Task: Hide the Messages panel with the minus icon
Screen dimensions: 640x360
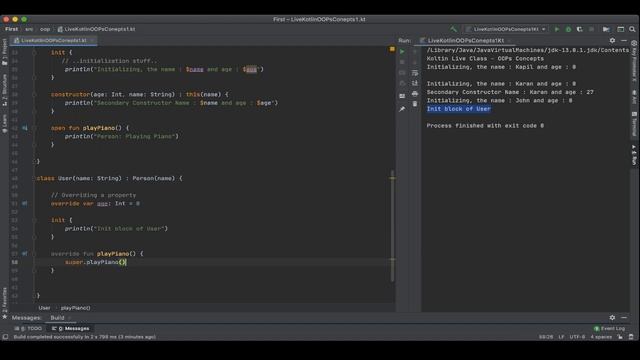Action: click(624, 318)
